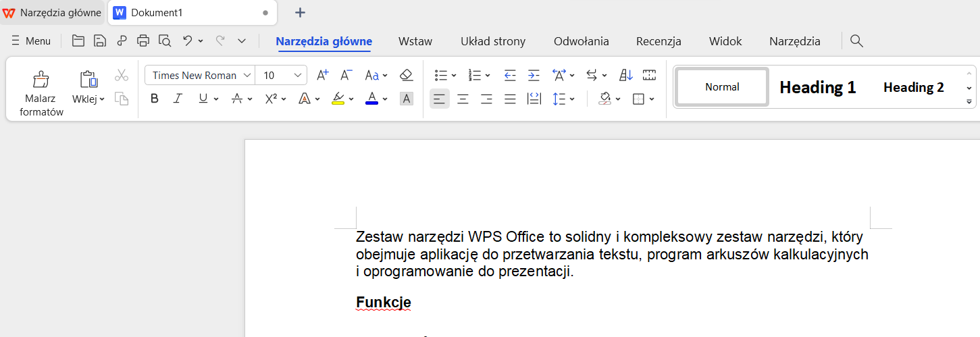Click the Wklej paste clipboard icon

pos(88,80)
